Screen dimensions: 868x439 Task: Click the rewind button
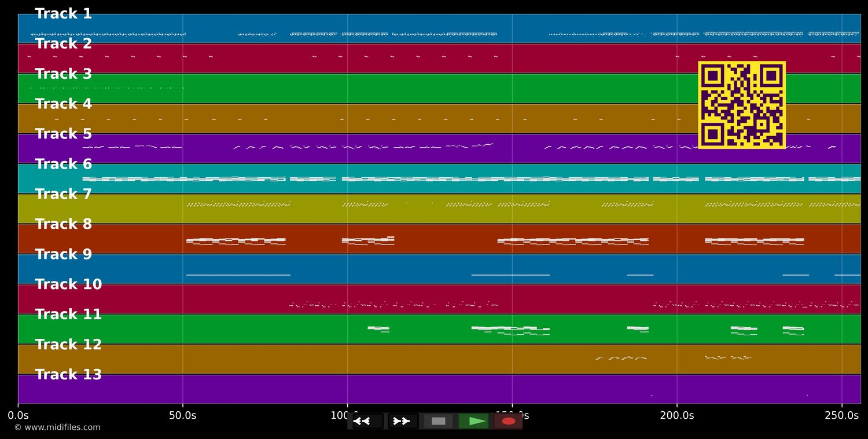coord(367,421)
